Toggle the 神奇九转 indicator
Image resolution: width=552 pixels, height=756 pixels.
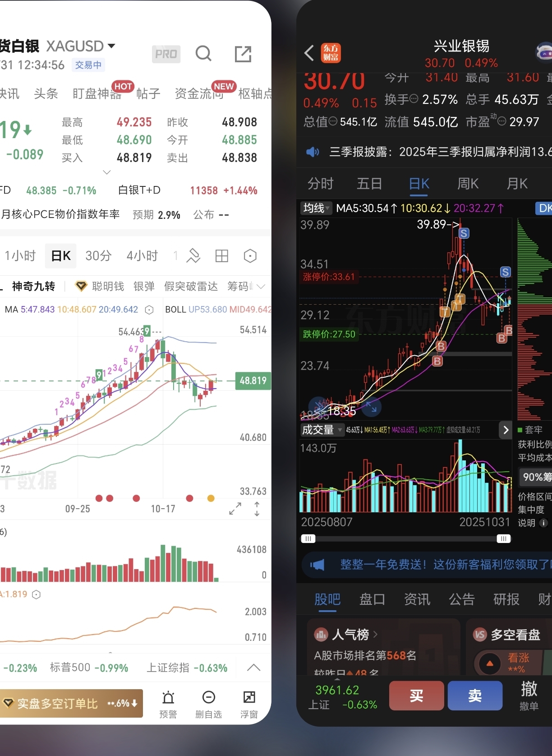[x=33, y=286]
